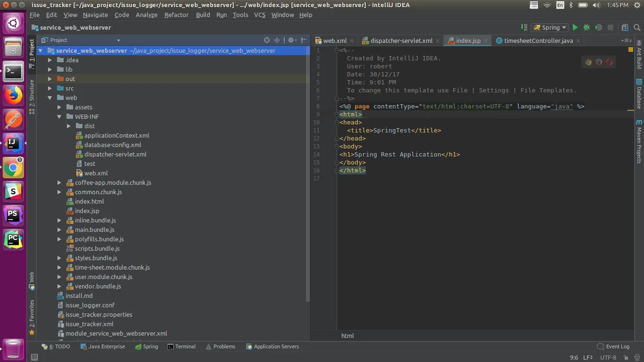Image resolution: width=644 pixels, height=362 pixels.
Task: Toggle the read-only lock icon in status bar
Action: coord(627,358)
